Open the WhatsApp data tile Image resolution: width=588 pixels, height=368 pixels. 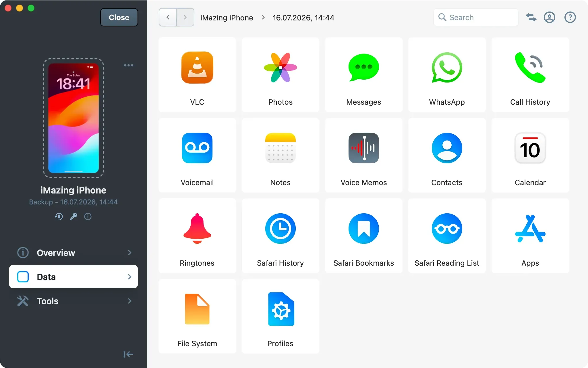(x=447, y=75)
